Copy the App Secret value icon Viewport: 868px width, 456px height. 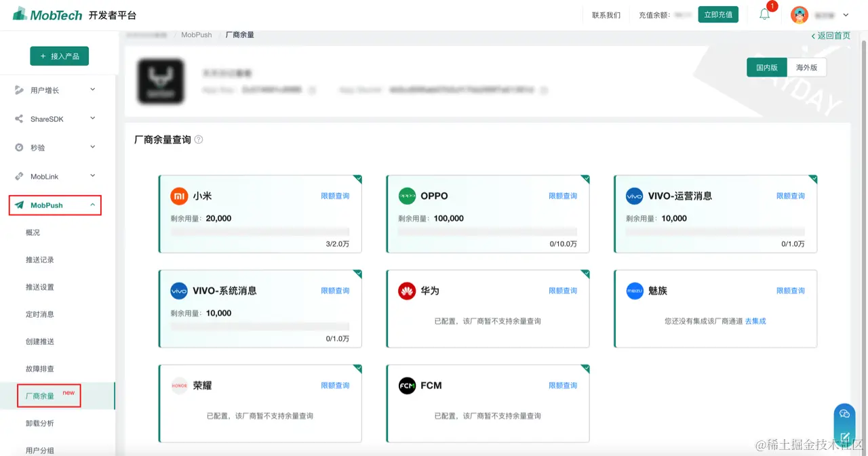point(544,89)
